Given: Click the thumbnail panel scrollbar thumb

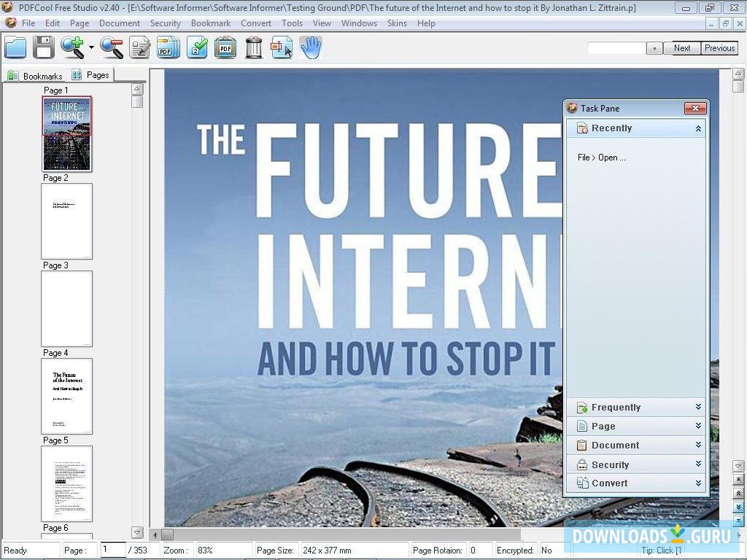Looking at the screenshot, I should click(137, 101).
